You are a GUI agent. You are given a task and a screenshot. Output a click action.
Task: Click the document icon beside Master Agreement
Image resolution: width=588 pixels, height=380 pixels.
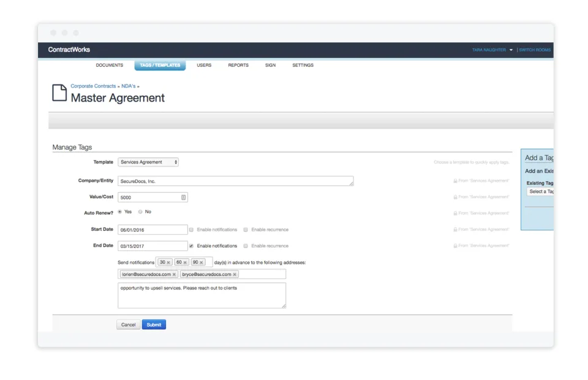(59, 92)
